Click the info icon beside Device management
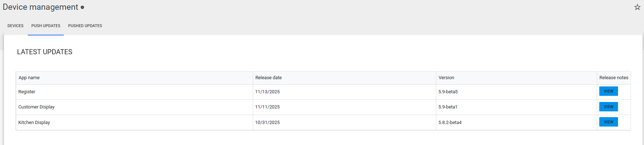The height and width of the screenshot is (145, 644). (x=82, y=7)
